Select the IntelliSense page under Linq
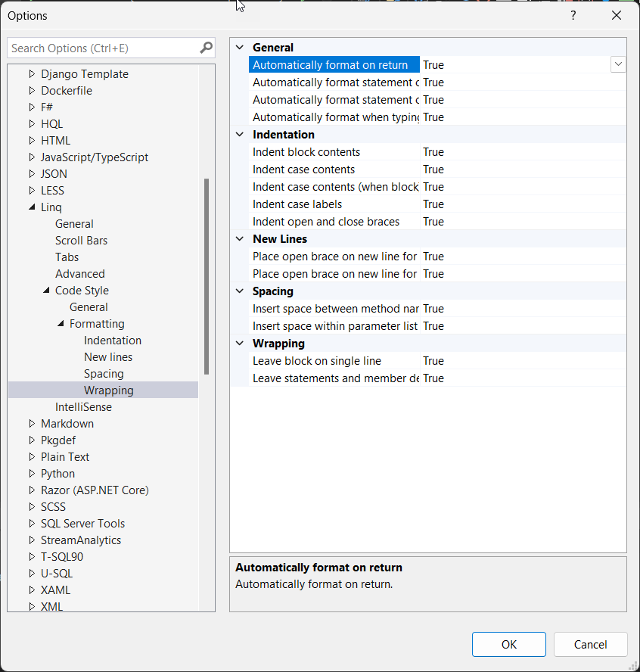 point(83,406)
